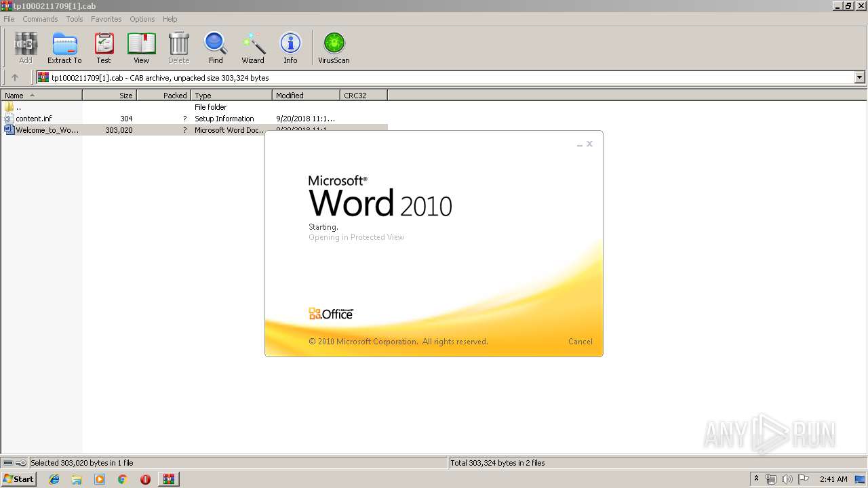868x488 pixels.
Task: Click the 303,020 size cell
Action: pyautogui.click(x=119, y=130)
